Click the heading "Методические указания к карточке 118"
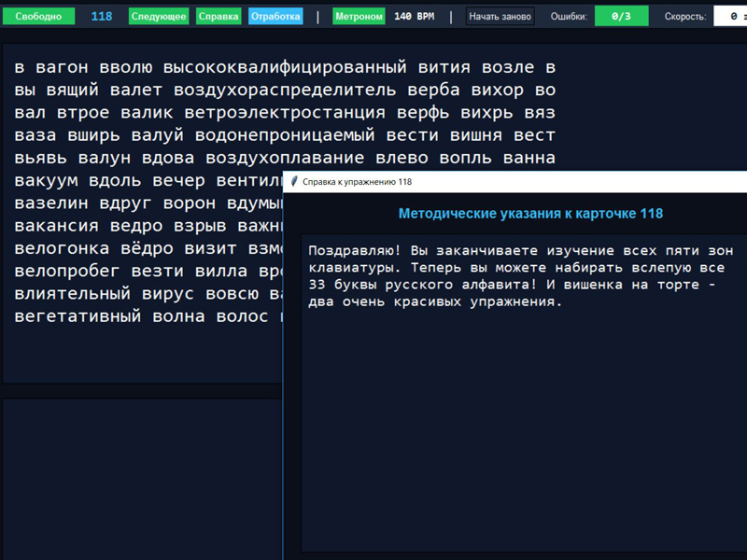The height and width of the screenshot is (560, 747). [x=530, y=214]
